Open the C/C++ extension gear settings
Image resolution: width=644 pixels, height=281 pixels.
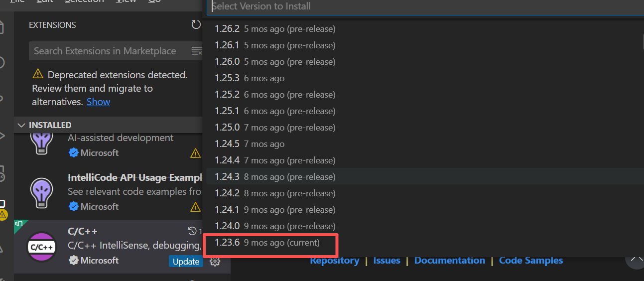click(215, 262)
